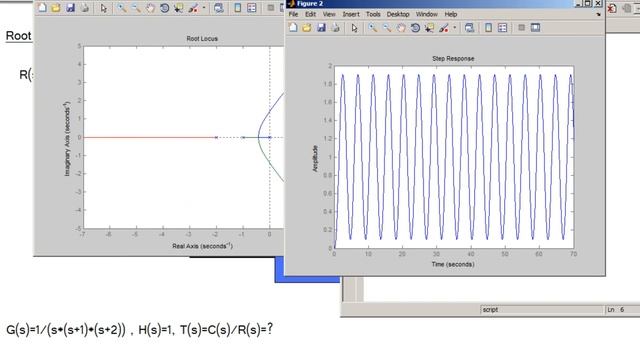Select Brush data tool in Figure 2
Screen dimensions: 640x360
444,28
